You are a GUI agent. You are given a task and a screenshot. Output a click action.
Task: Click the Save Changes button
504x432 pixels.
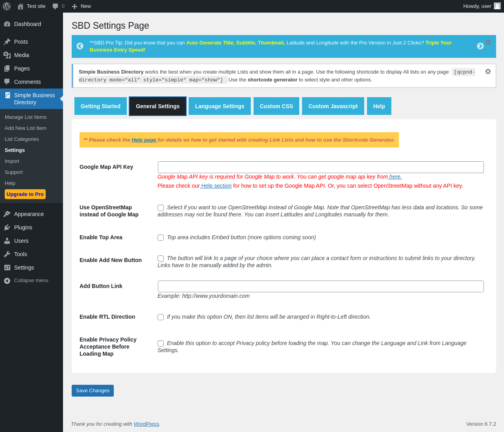[x=93, y=391]
